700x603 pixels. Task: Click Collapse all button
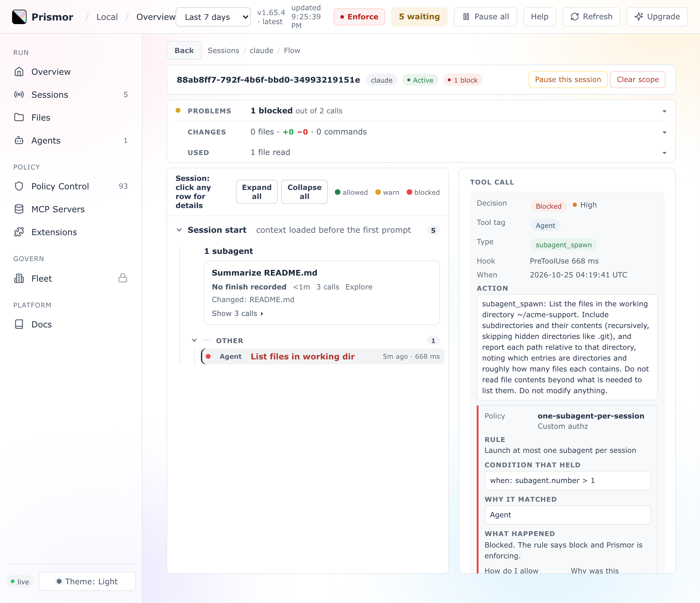[304, 192]
